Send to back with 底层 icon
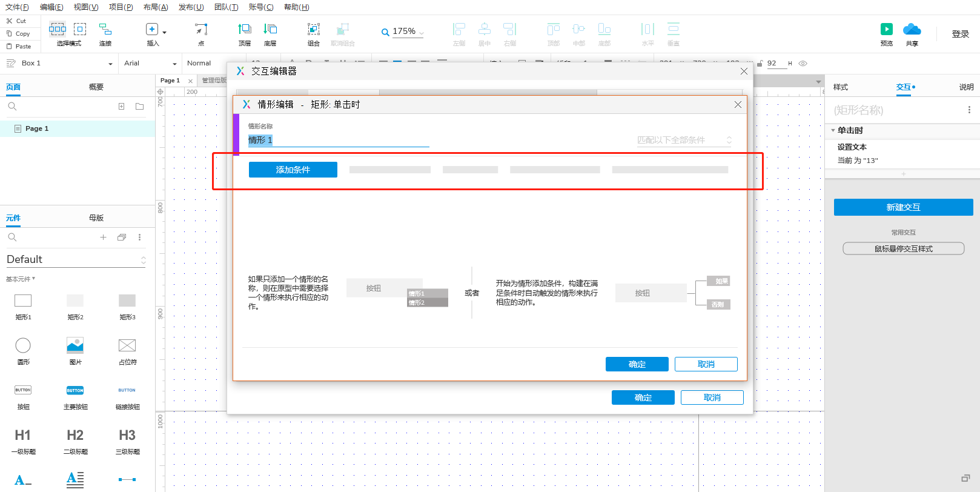Screen dimensions: 980x492 [270, 29]
